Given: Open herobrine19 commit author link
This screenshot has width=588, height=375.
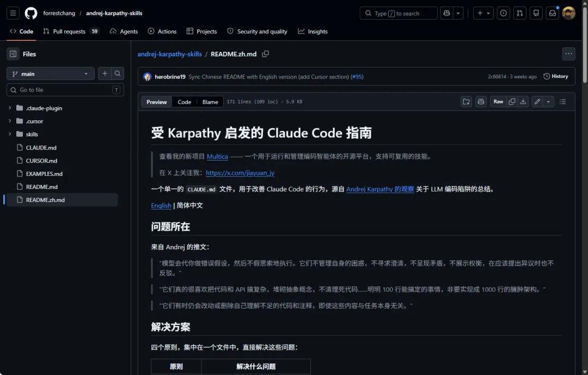Looking at the screenshot, I should click(170, 77).
